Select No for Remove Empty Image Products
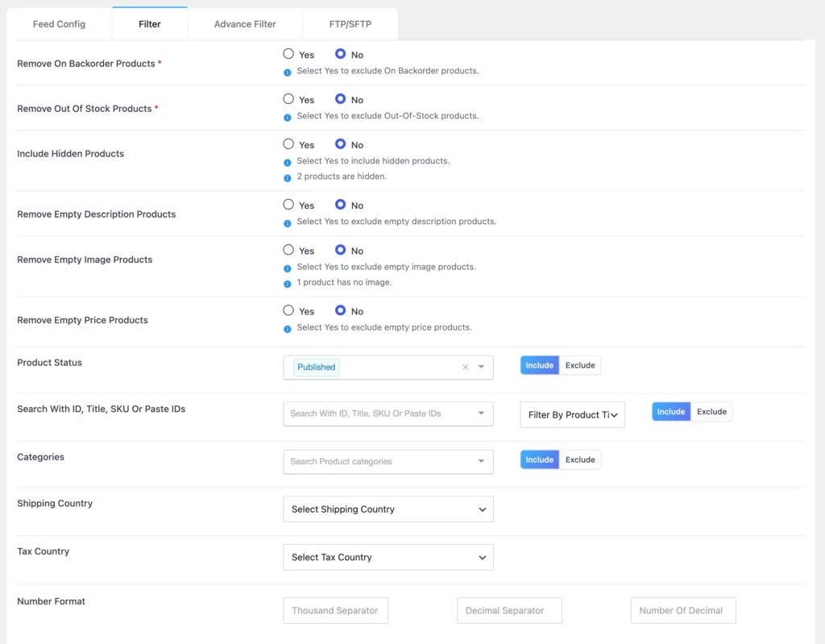Screen dimensions: 825x644 (x=341, y=250)
